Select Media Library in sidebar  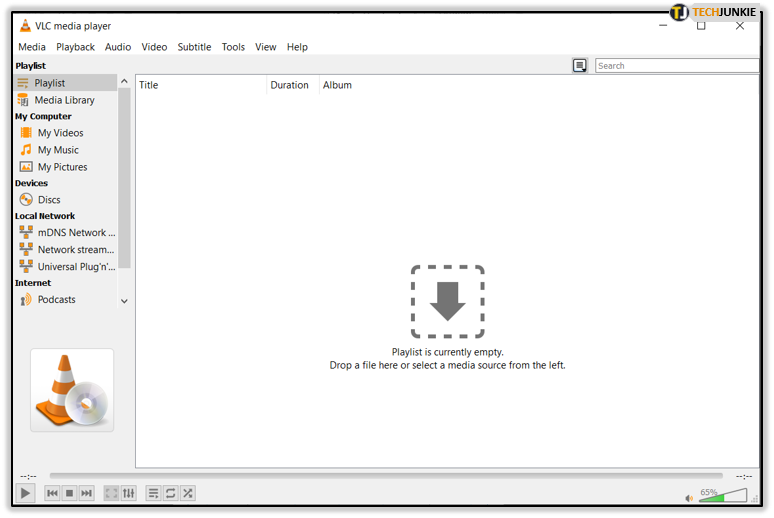click(x=64, y=100)
